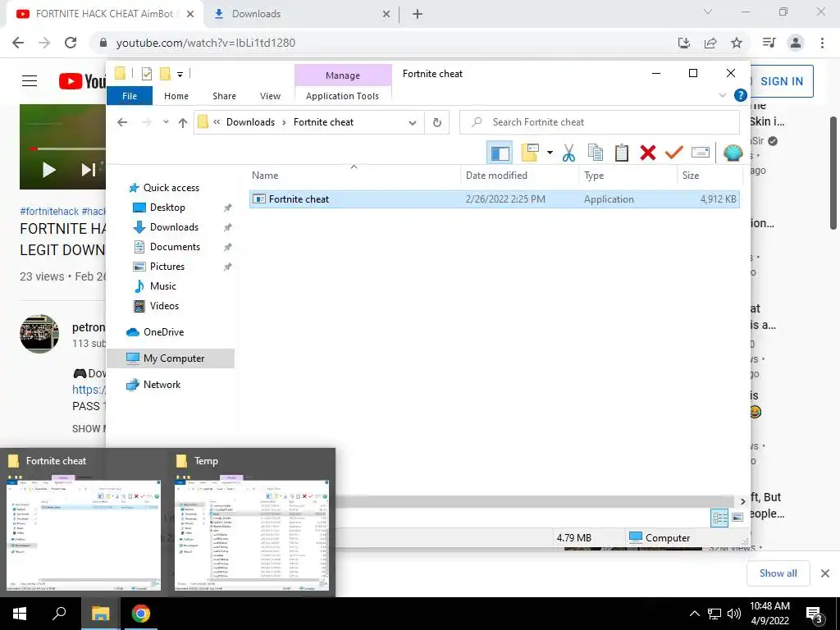Viewport: 840px width, 630px height.
Task: Click the Cut scissors icon
Action: [569, 153]
